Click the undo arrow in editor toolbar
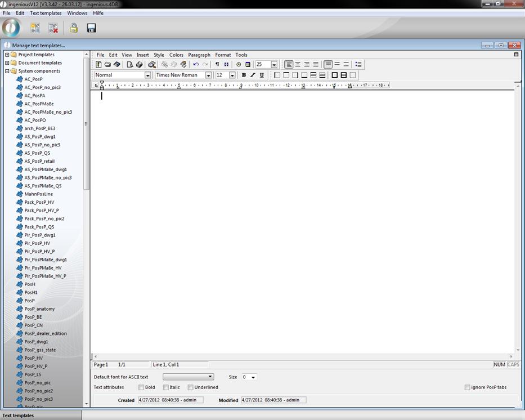This screenshot has width=525, height=420. coord(196,65)
